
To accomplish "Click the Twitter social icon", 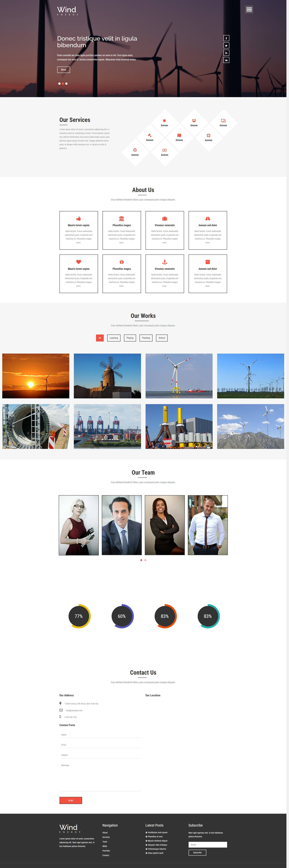I will (226, 46).
